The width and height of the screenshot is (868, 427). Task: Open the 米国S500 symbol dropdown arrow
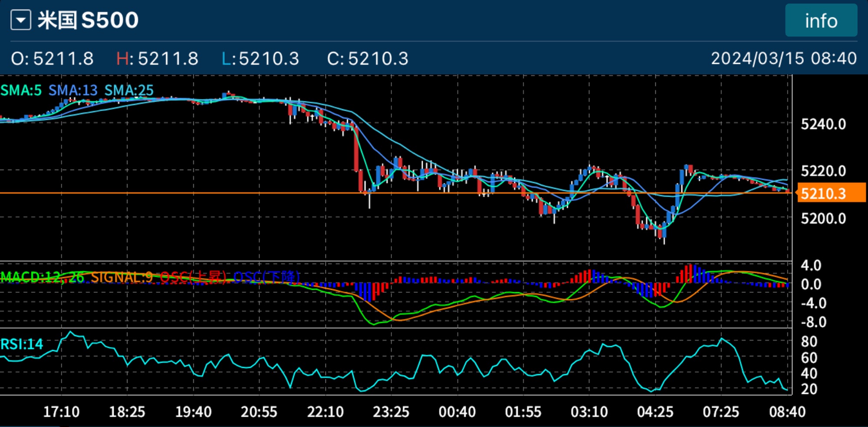(21, 20)
